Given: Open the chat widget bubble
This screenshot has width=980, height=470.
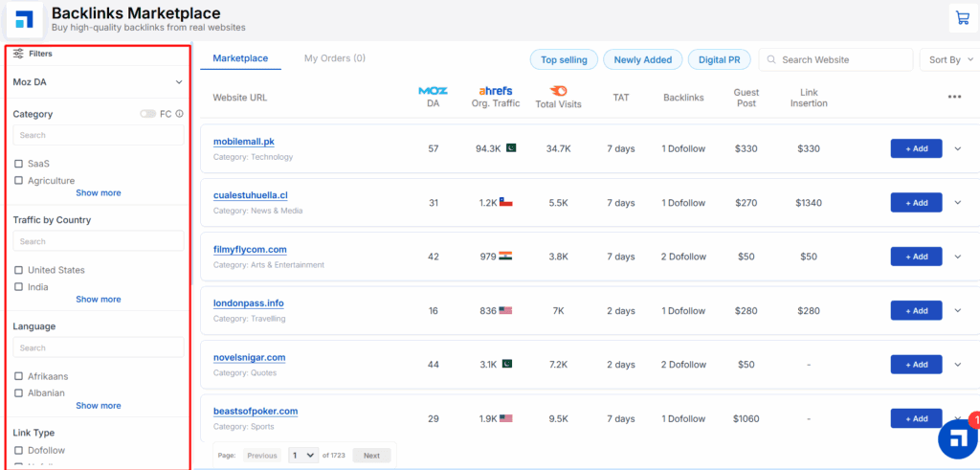Looking at the screenshot, I should (957, 439).
